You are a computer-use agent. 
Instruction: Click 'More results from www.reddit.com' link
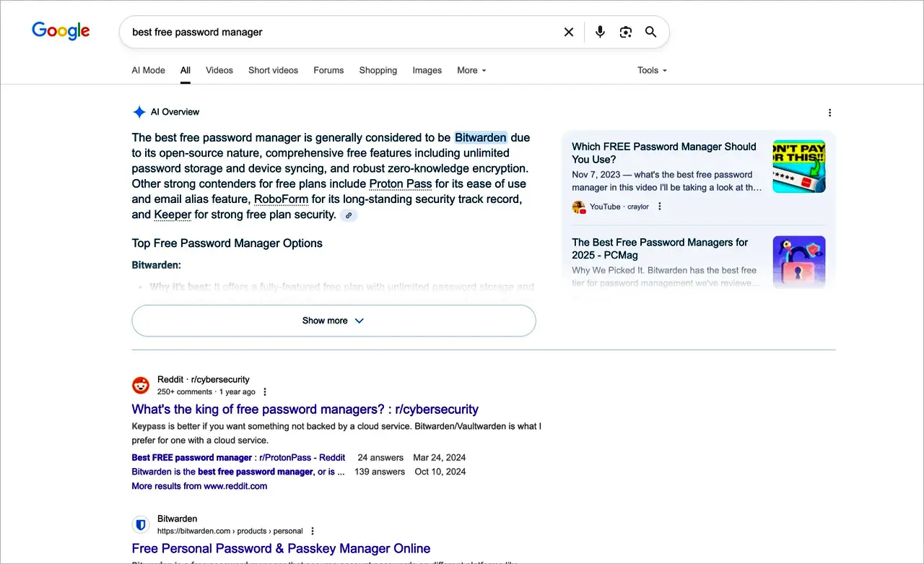coord(199,486)
